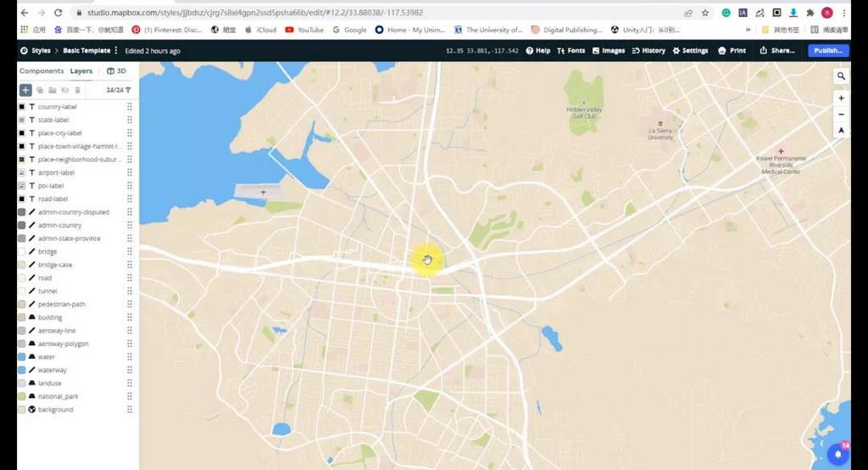Open the Basic Template options menu

coord(116,51)
